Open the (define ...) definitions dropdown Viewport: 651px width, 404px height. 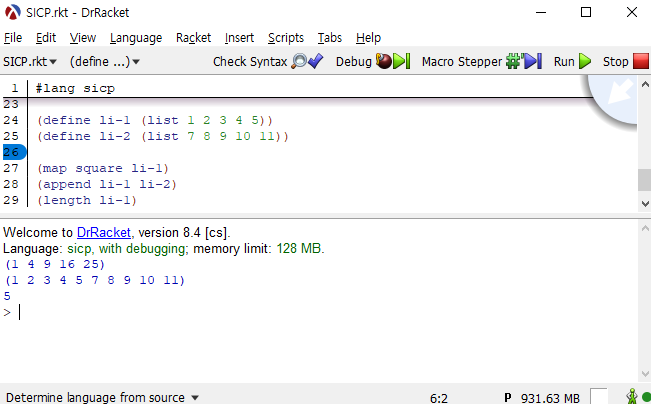(104, 62)
